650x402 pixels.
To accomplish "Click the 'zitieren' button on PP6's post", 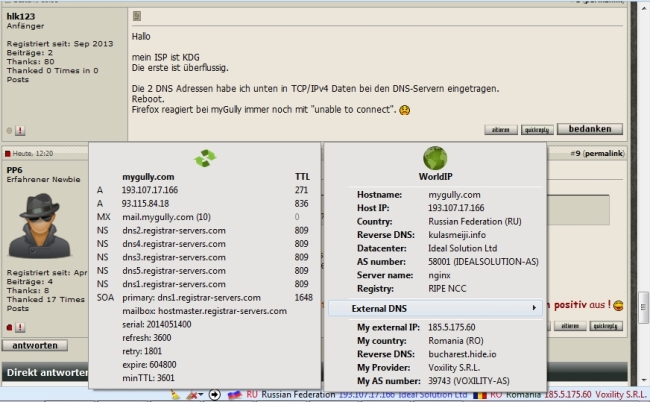I will tap(570, 326).
